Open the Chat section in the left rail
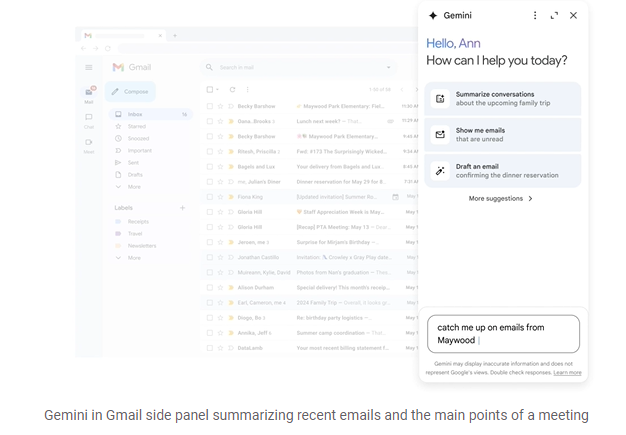 pyautogui.click(x=89, y=119)
